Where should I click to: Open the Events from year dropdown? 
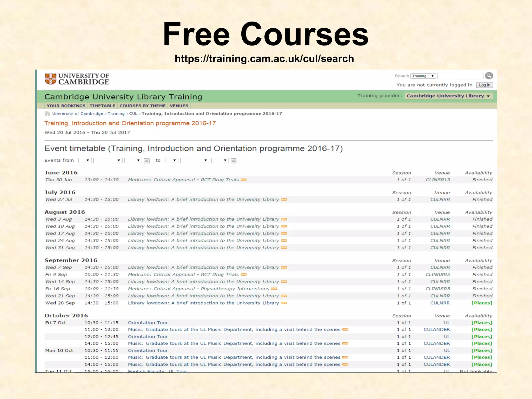pos(133,161)
